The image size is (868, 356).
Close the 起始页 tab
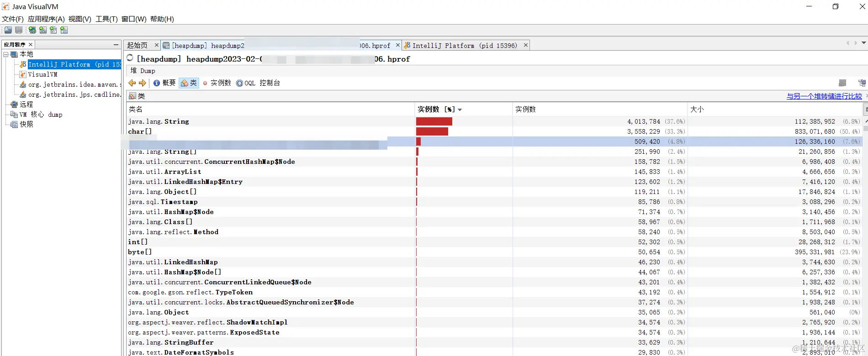pyautogui.click(x=157, y=45)
